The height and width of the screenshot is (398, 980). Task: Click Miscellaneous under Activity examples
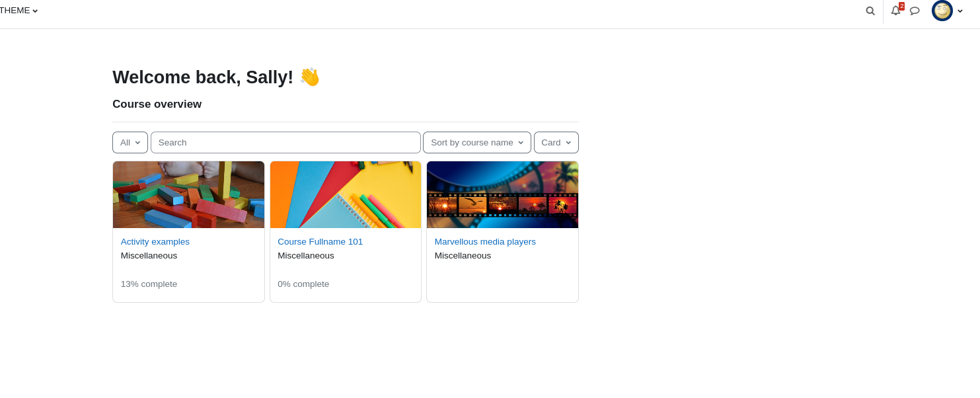(x=149, y=255)
